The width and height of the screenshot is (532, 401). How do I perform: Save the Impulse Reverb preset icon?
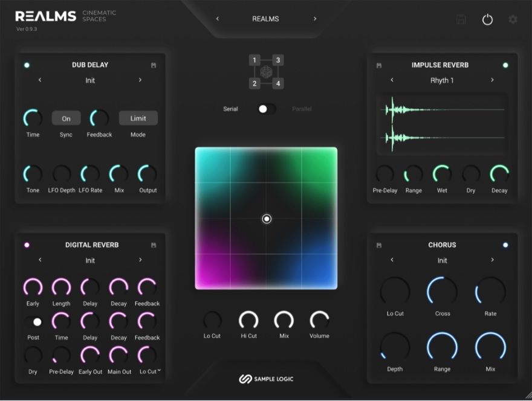pos(379,65)
